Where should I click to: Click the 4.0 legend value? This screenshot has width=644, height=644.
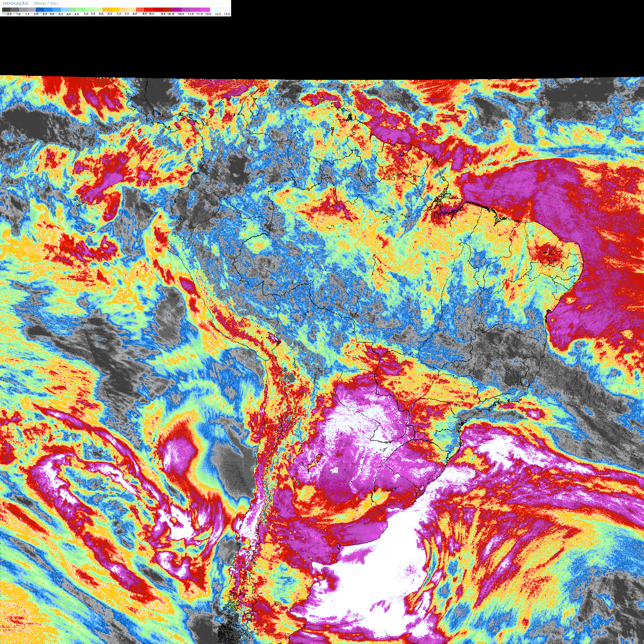(x=69, y=14)
